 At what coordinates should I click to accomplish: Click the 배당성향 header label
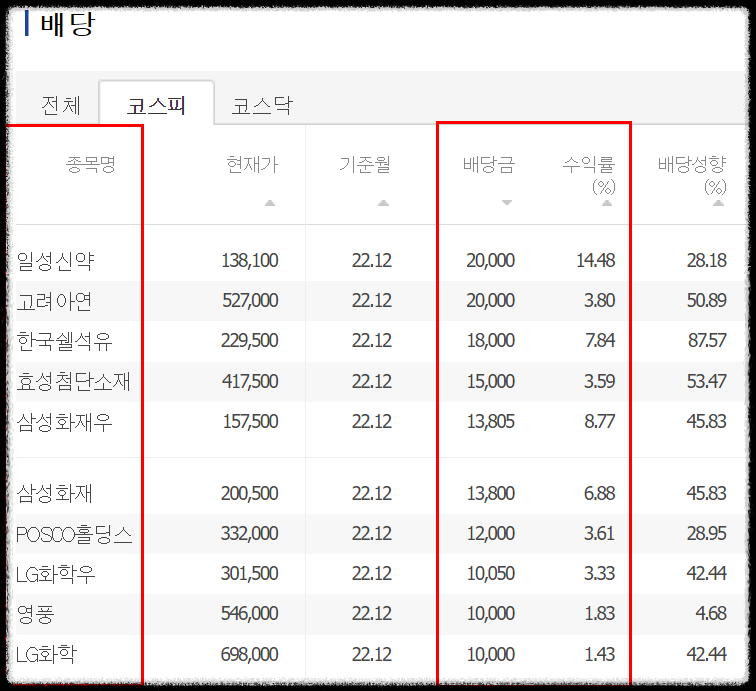point(692,164)
